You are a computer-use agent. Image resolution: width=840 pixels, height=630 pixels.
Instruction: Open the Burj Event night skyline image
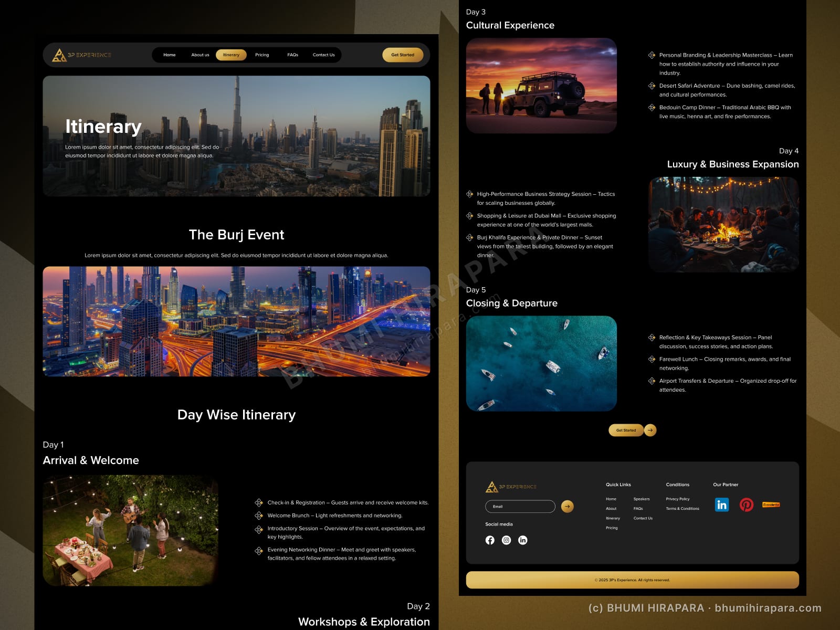click(x=236, y=321)
